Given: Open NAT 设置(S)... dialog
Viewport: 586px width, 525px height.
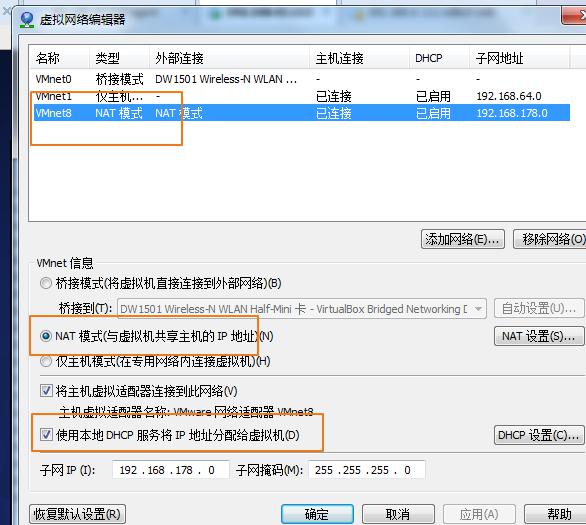Looking at the screenshot, I should tap(539, 336).
